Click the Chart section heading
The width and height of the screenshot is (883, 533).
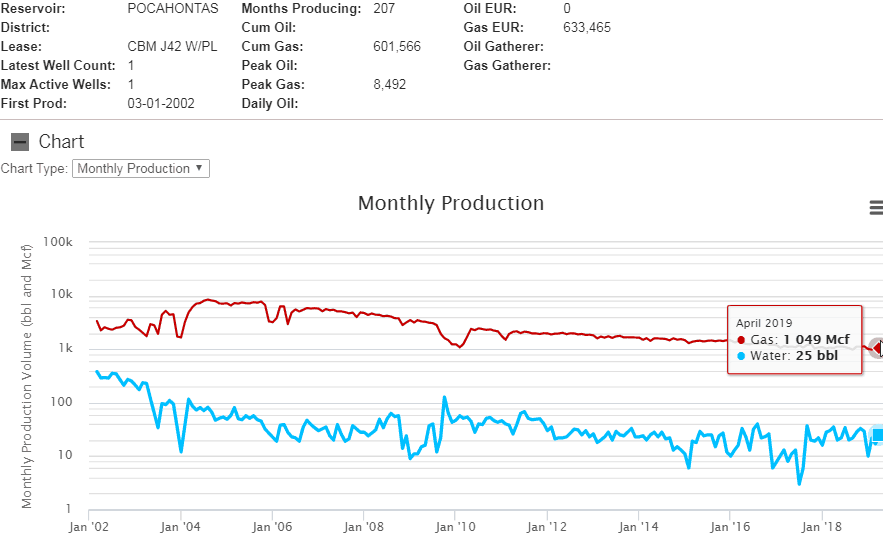[x=61, y=142]
